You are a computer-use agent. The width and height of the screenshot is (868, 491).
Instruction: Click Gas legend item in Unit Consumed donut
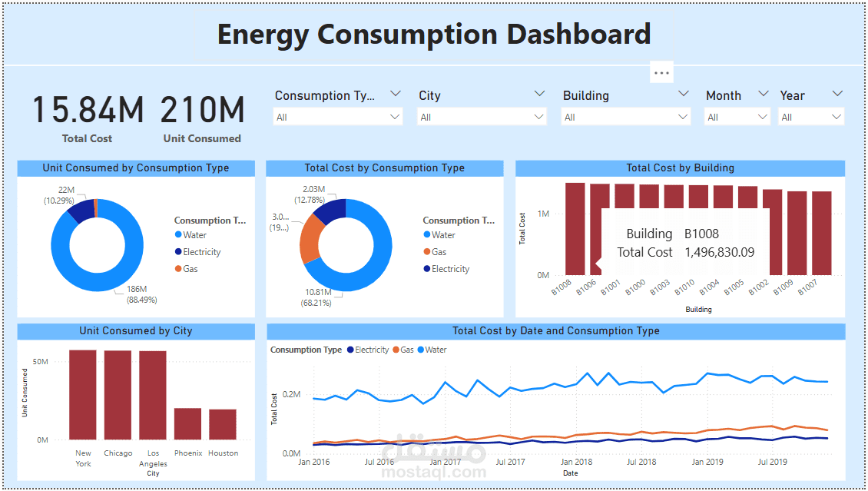(x=187, y=268)
